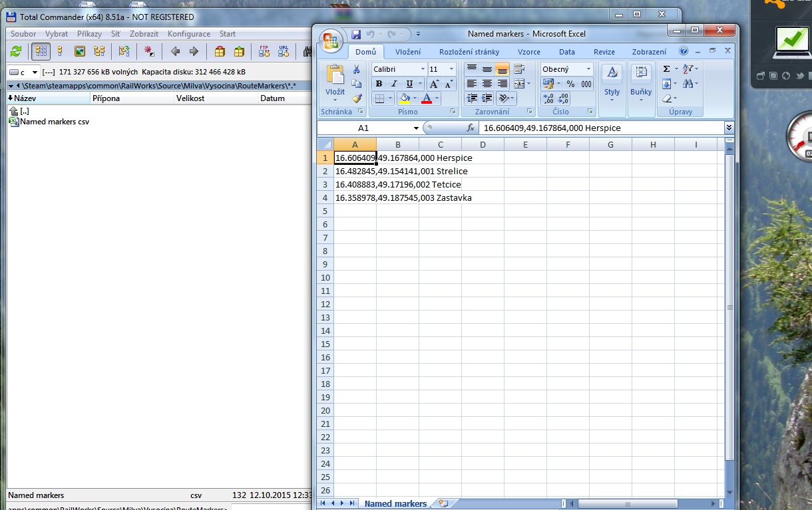Center the cell text horizontally
Viewport: 812px width, 510px height.
coord(487,84)
